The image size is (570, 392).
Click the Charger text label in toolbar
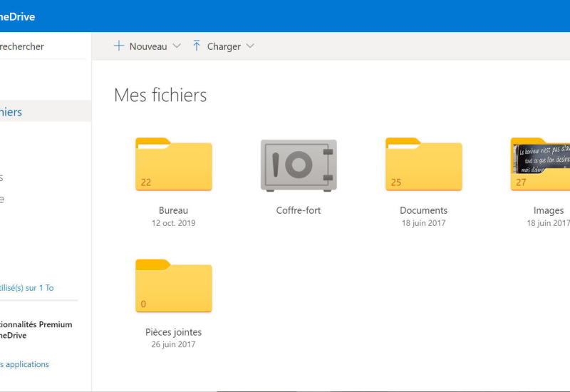(x=224, y=46)
